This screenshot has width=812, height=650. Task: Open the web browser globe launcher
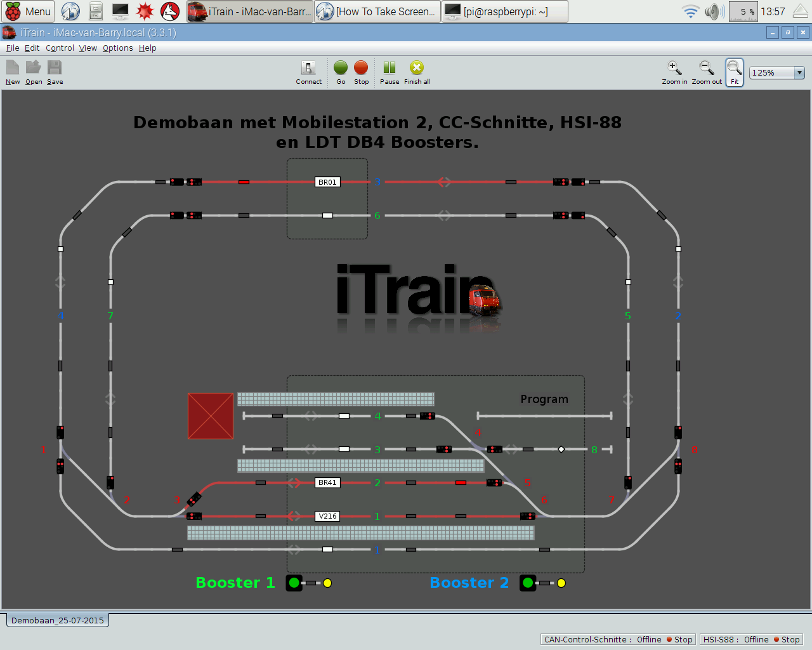[x=70, y=11]
